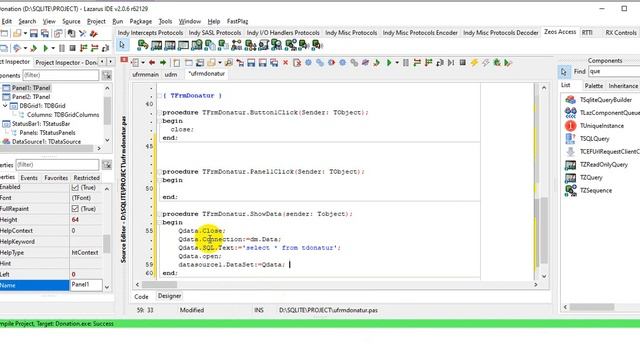This screenshot has width=640, height=360.
Task: Select StatusBar1: TStatusBar in component tree
Action: [x=41, y=124]
